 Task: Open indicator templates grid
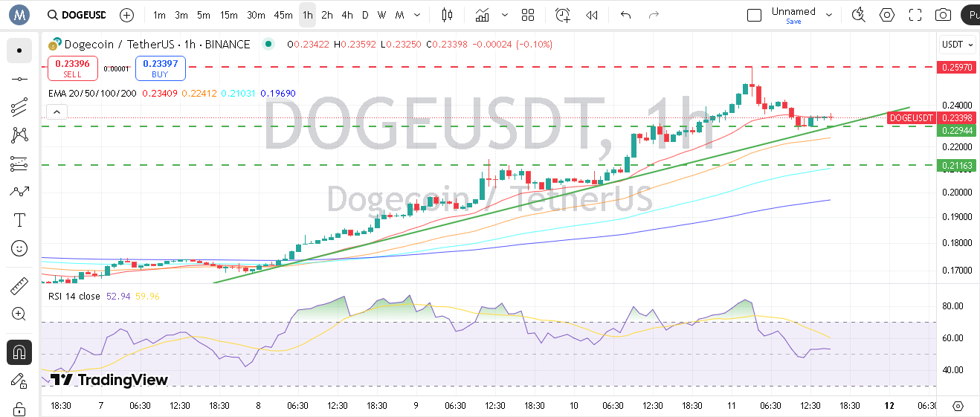pyautogui.click(x=528, y=15)
